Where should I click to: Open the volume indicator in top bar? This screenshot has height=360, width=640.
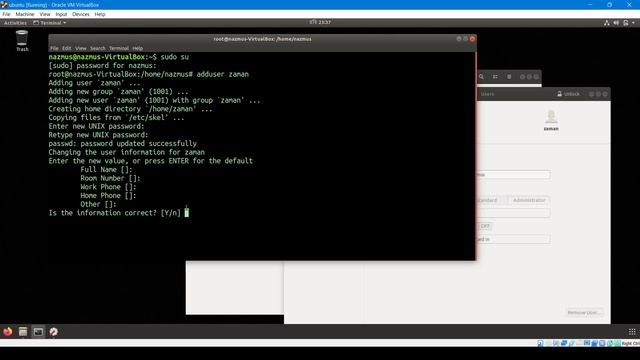616,23
